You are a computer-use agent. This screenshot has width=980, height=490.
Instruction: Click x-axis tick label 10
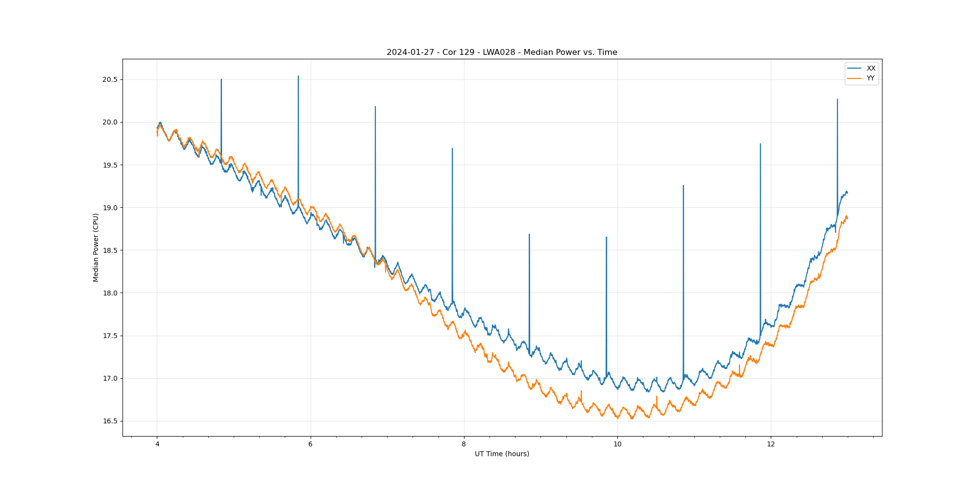pos(617,444)
